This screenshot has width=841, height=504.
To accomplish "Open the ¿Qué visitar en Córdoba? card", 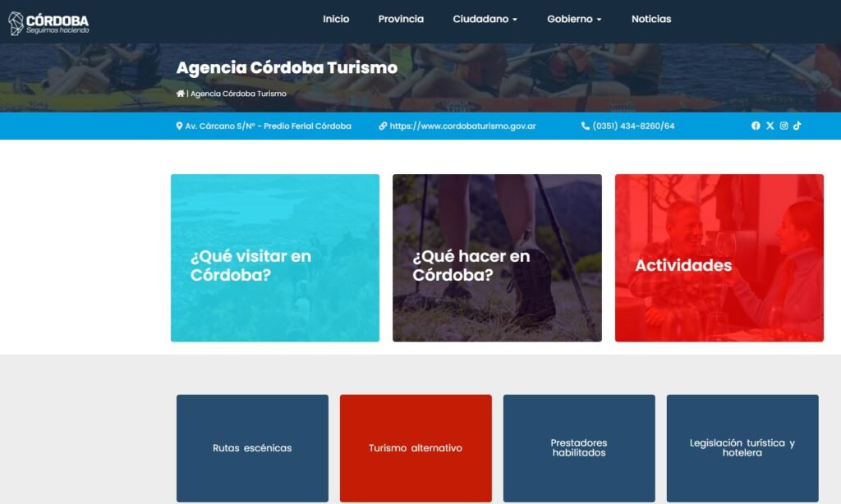I will click(x=275, y=258).
